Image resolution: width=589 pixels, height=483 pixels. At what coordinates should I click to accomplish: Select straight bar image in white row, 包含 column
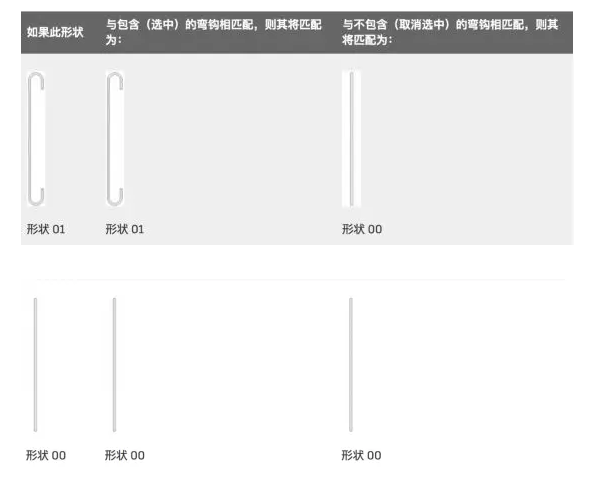pyautogui.click(x=114, y=365)
